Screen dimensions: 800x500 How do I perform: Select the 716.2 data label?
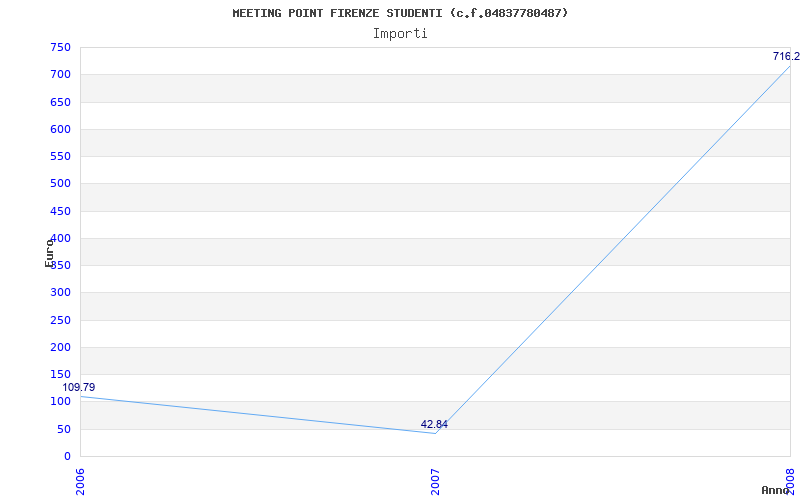click(786, 56)
